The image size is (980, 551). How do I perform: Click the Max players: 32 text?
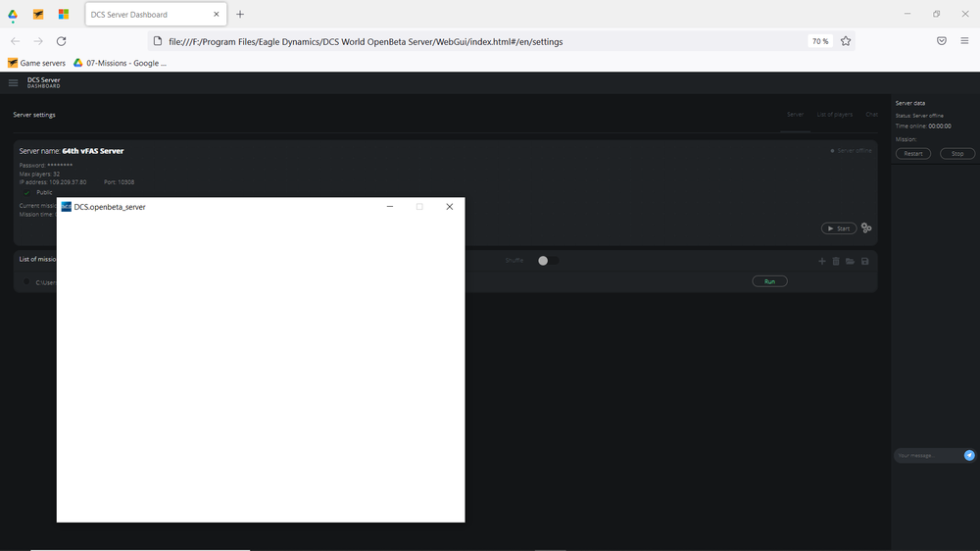pos(39,174)
